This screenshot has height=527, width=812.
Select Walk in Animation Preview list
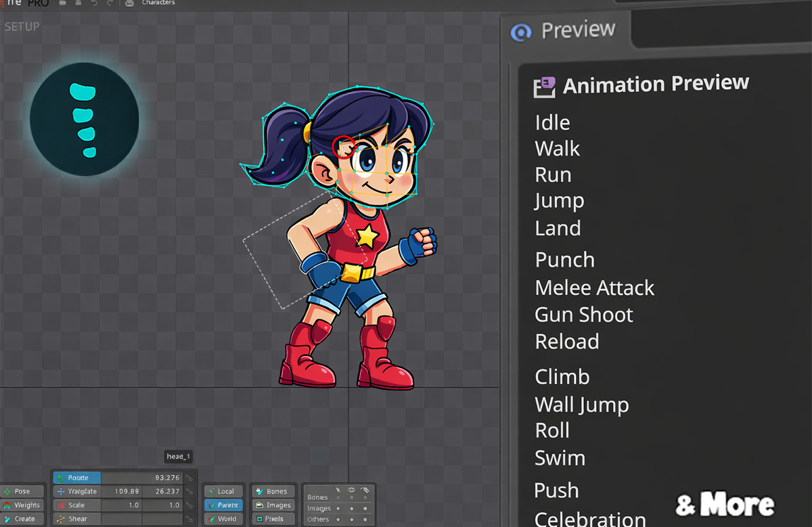558,149
